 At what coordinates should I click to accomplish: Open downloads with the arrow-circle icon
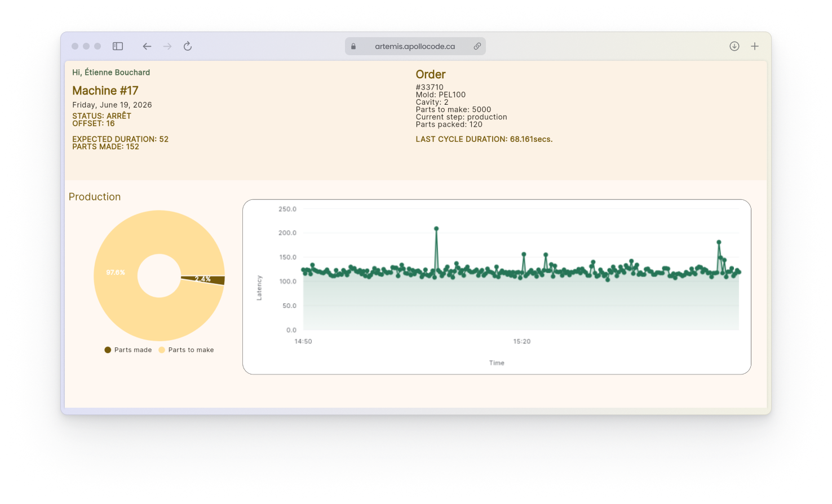point(734,46)
